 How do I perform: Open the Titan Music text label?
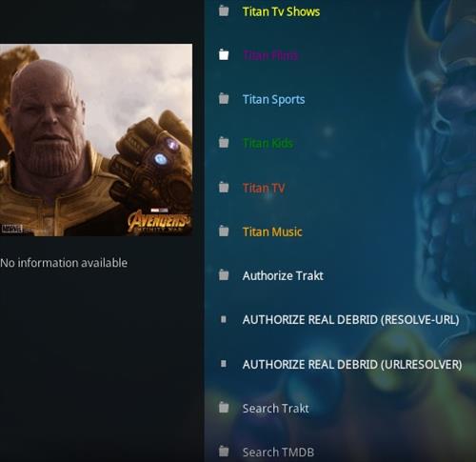(272, 231)
